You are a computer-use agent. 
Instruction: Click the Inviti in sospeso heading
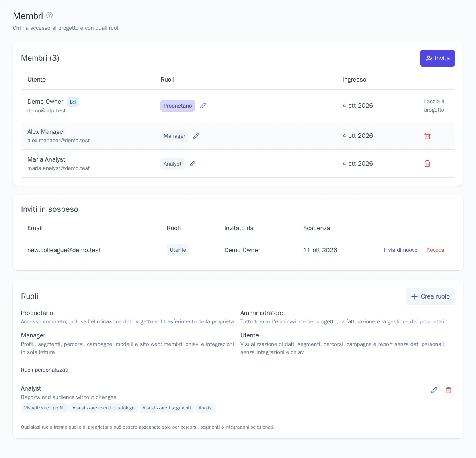pyautogui.click(x=49, y=209)
